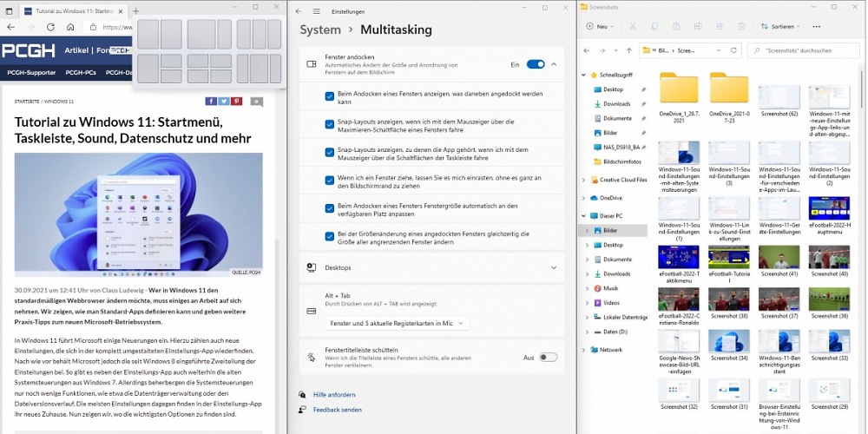Open the Neu dropdown in Explorer
This screenshot has height=434, width=868.
[600, 26]
